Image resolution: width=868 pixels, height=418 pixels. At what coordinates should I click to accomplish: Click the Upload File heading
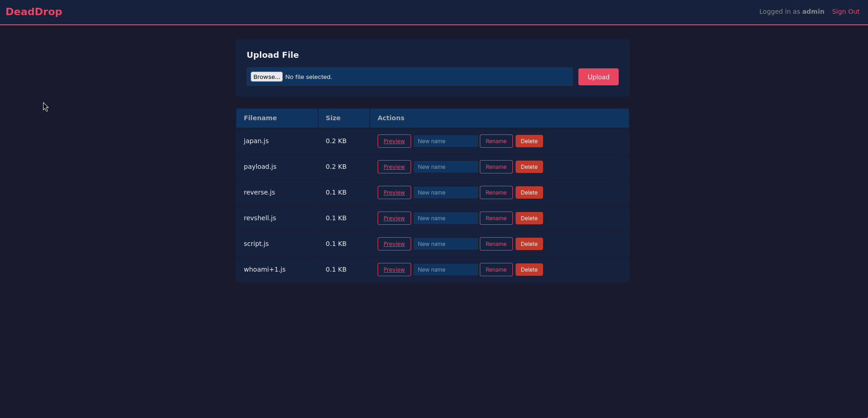pyautogui.click(x=273, y=55)
